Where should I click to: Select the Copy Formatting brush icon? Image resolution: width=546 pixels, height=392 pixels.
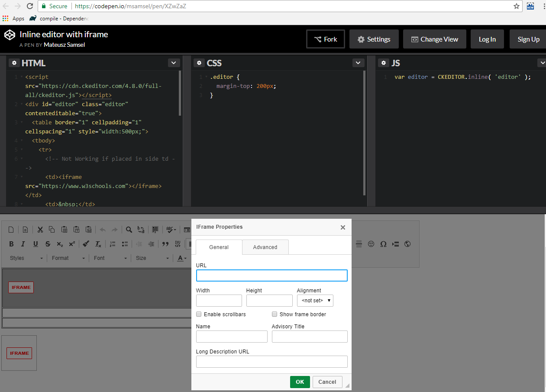(x=86, y=244)
